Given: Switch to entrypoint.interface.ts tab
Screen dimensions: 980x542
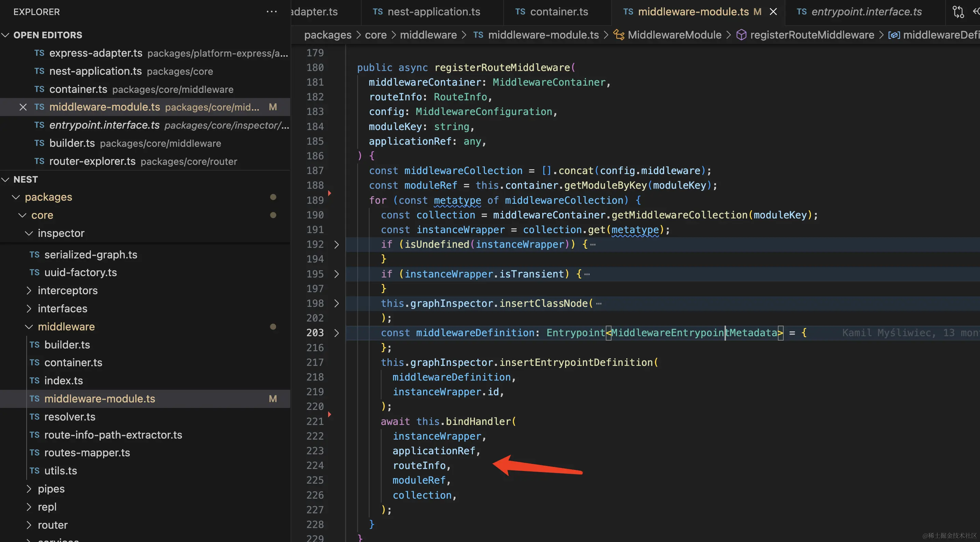Looking at the screenshot, I should pos(866,12).
